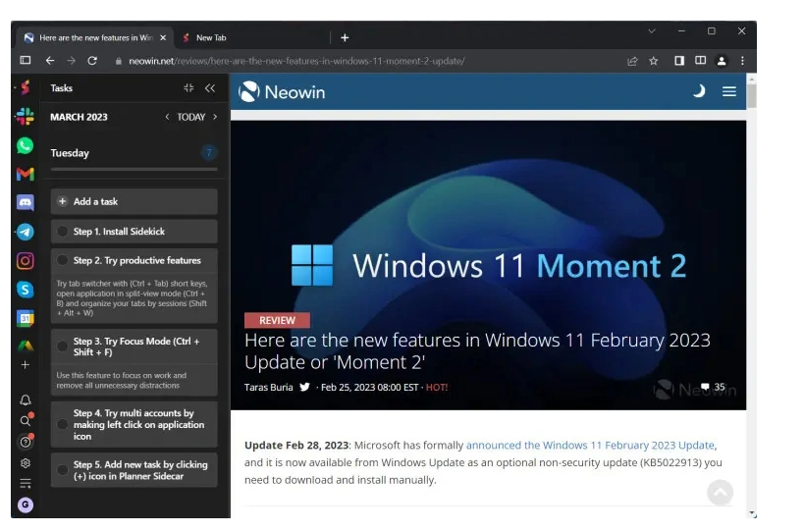The width and height of the screenshot is (804, 532).
Task: Click the Tuesday task count badge 7
Action: [x=209, y=153]
